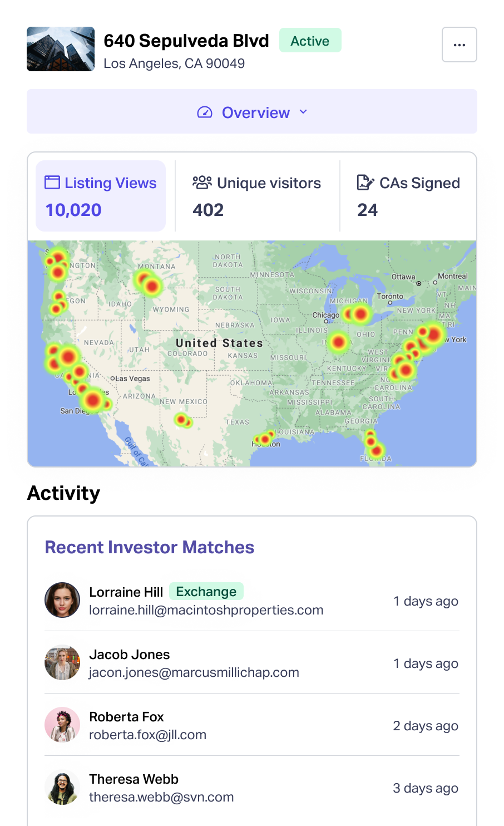
Task: Click the Montana heatmap hotspot
Action: (149, 284)
